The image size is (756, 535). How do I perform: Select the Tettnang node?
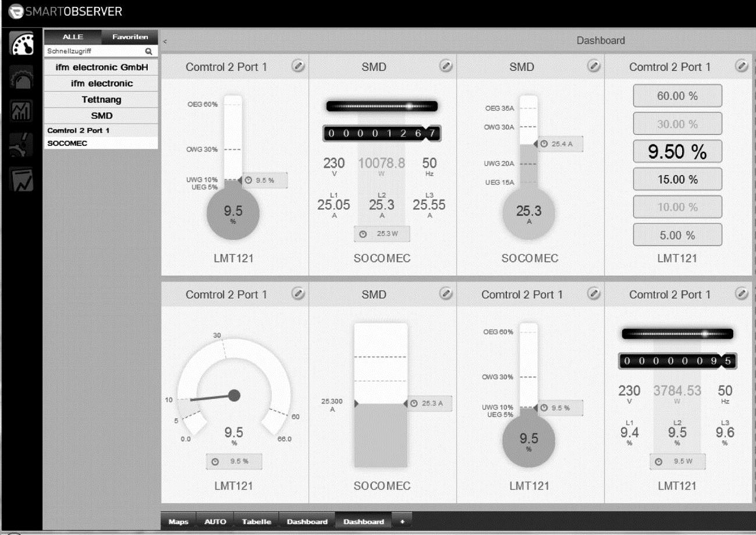point(101,99)
